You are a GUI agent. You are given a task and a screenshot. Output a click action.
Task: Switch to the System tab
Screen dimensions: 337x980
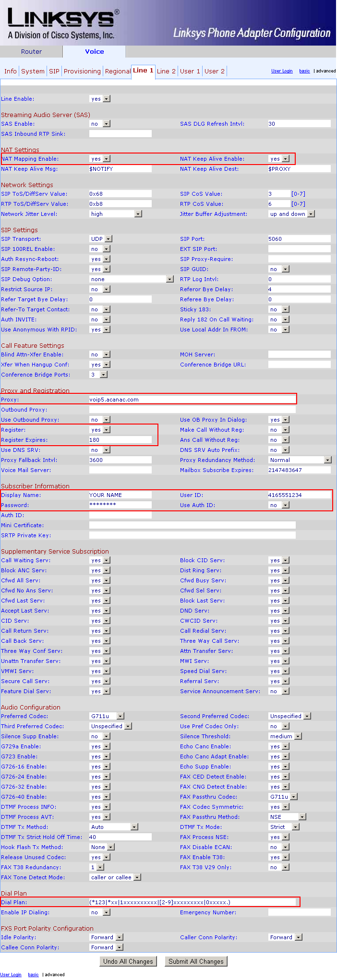pos(33,71)
